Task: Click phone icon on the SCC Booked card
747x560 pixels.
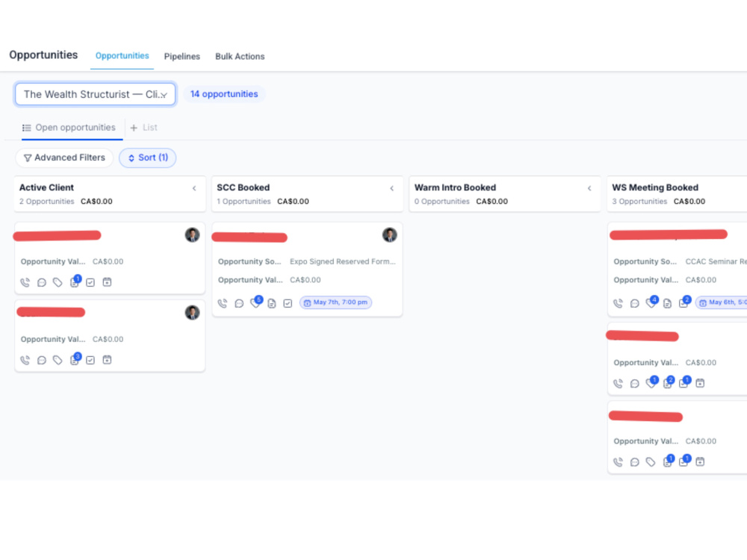Action: [x=223, y=303]
